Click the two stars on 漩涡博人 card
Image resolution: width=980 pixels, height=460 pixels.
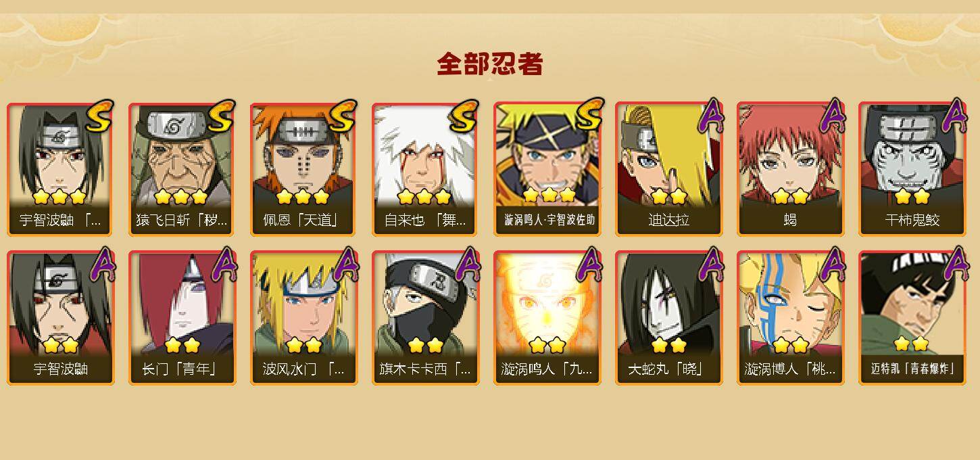(x=791, y=345)
